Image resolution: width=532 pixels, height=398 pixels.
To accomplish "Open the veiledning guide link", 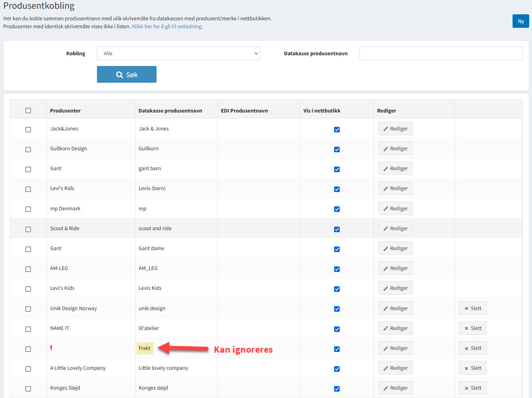I will click(x=167, y=27).
